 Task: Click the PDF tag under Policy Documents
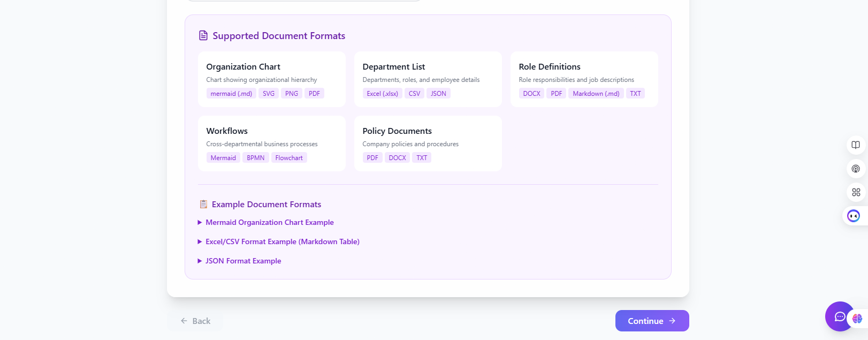pos(372,157)
